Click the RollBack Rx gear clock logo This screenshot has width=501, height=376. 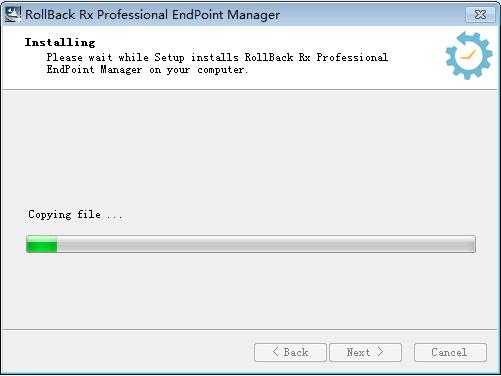pos(469,56)
